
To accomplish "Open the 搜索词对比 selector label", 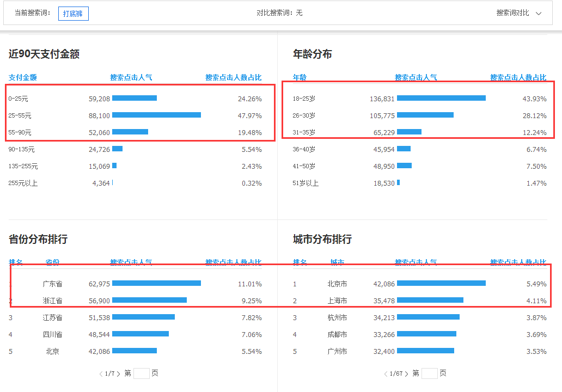I will (512, 13).
